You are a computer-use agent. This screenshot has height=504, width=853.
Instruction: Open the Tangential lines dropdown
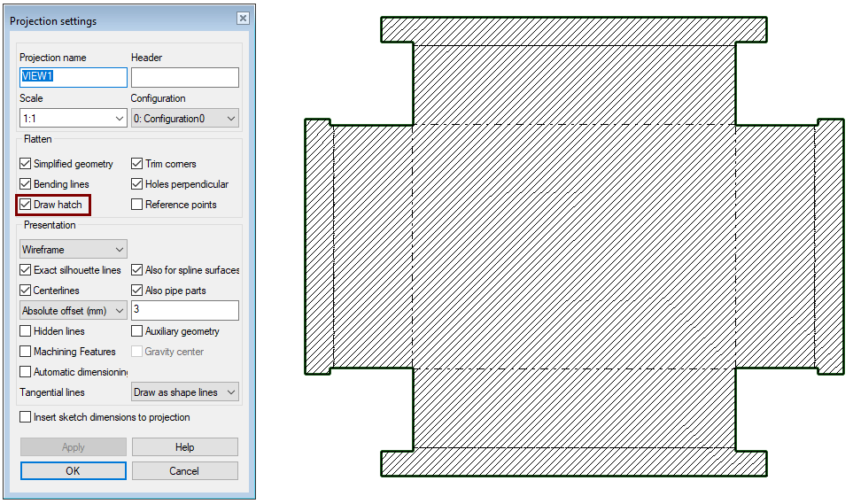[185, 392]
